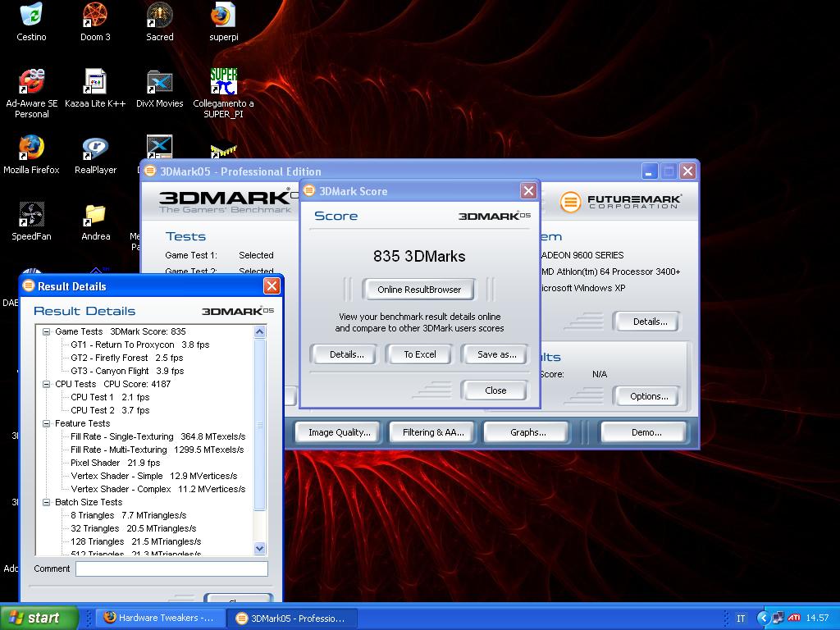
Task: Minimize the 3DMark05 Professional Edition window
Action: click(649, 171)
